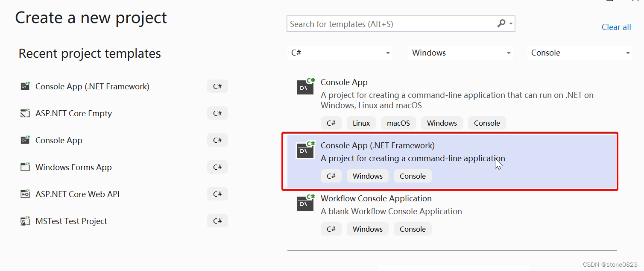
Task: Click the Linux tag under Console App
Action: [361, 123]
